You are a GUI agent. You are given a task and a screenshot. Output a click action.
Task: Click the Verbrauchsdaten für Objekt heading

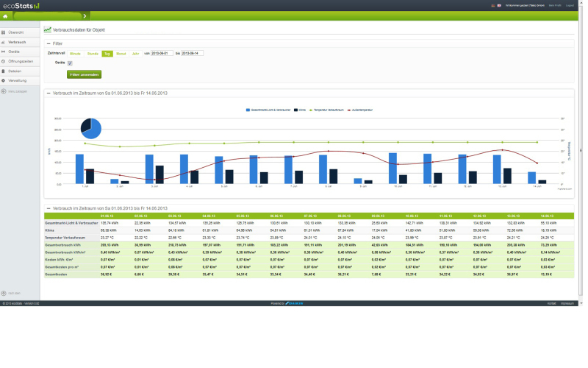(x=79, y=29)
